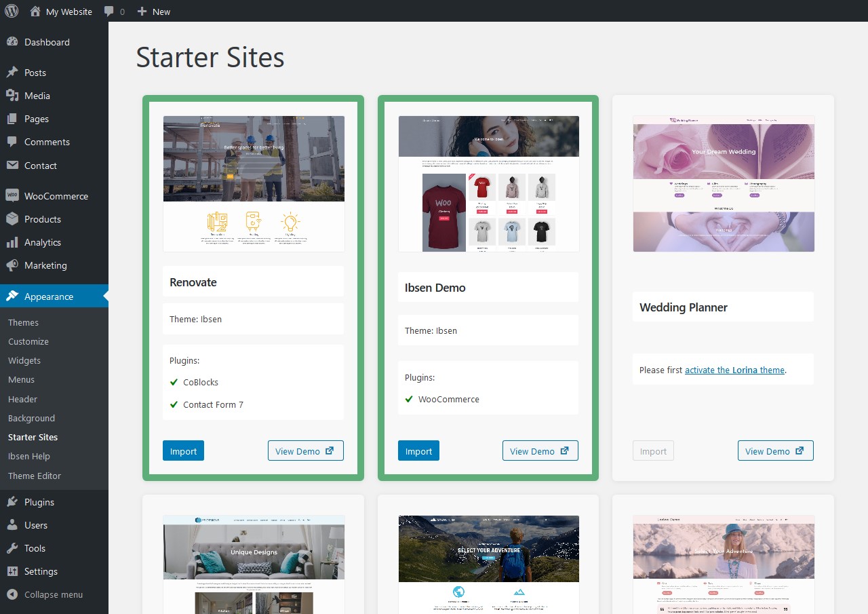This screenshot has width=868, height=614.
Task: Click the Products box icon
Action: [x=12, y=218]
